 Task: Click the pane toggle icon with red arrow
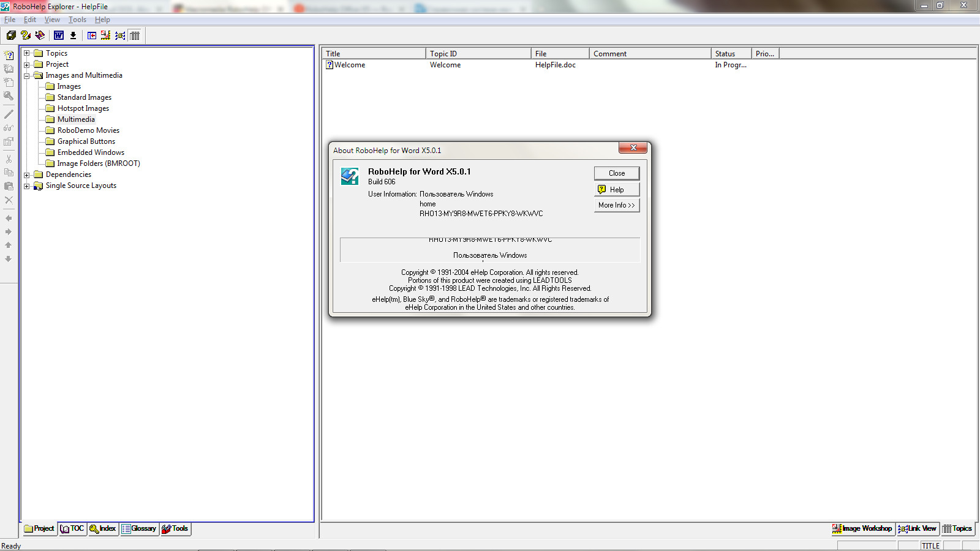click(x=91, y=36)
